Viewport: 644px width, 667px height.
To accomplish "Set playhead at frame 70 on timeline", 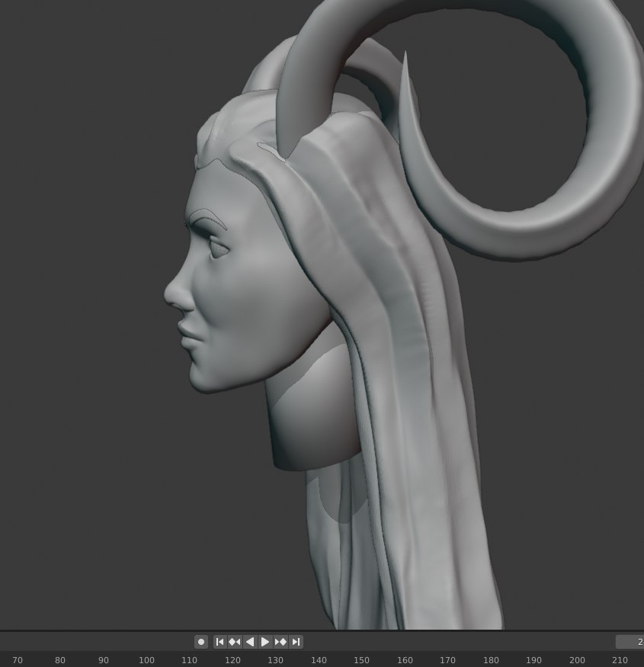I will coord(18,660).
